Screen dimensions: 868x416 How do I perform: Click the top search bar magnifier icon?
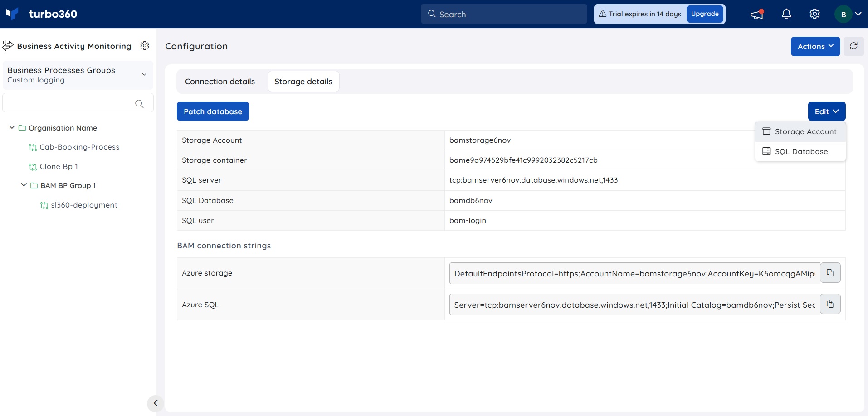(x=432, y=14)
